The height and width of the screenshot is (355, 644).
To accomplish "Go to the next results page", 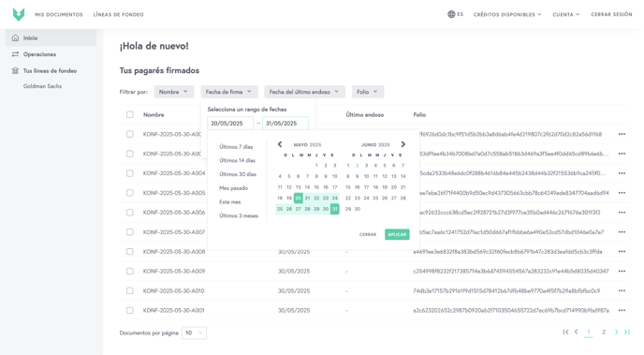I will [617, 332].
